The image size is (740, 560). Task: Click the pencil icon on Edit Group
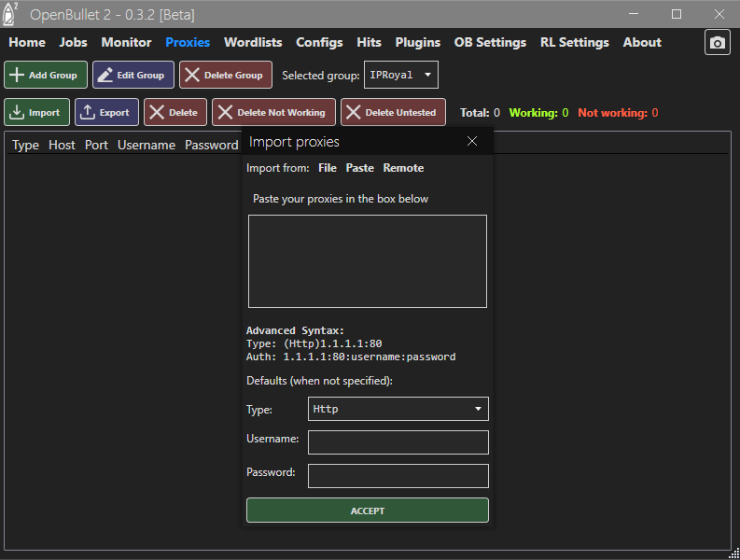tap(105, 76)
